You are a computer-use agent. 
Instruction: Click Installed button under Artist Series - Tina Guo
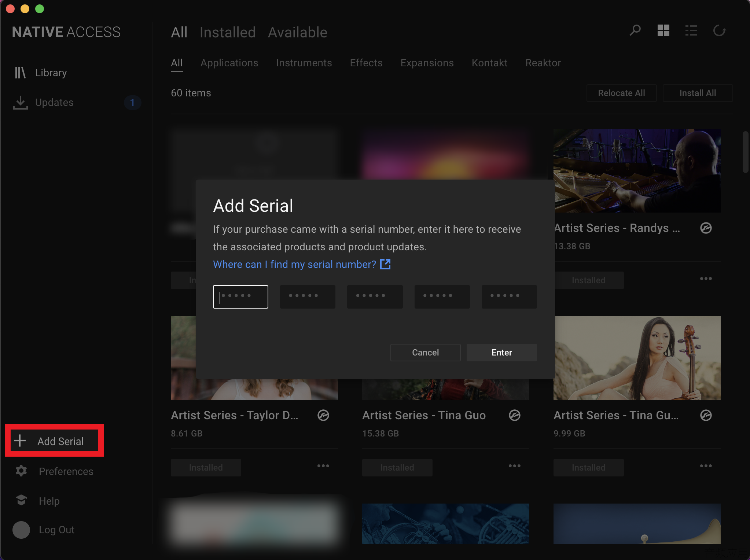point(397,468)
